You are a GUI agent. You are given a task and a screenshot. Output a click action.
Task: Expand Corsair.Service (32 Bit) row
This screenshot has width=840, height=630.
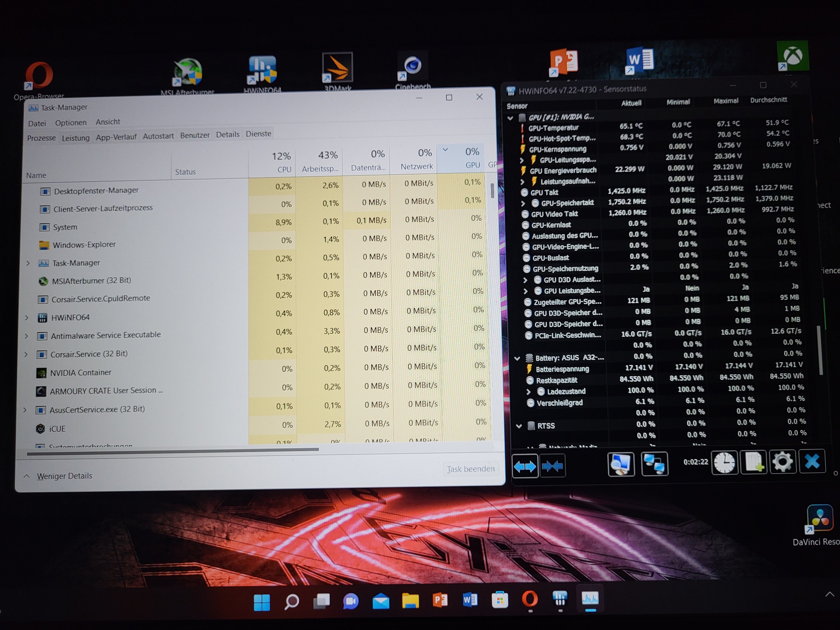26,354
